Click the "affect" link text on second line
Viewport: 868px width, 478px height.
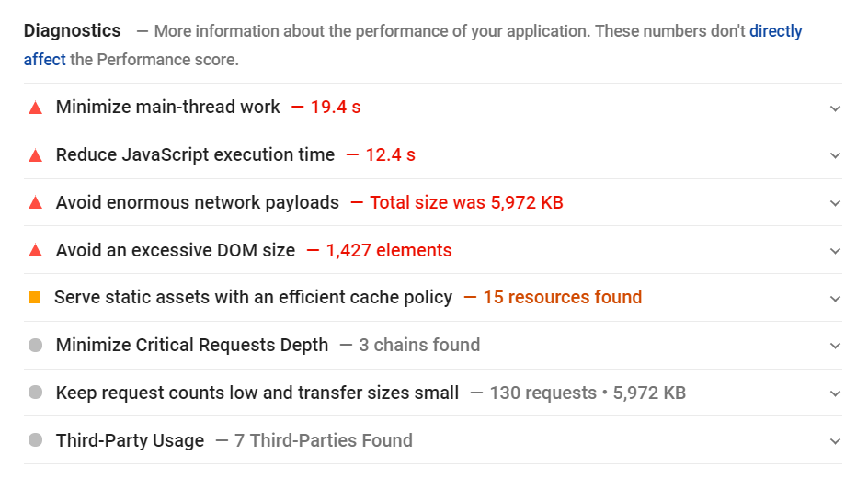tap(44, 60)
